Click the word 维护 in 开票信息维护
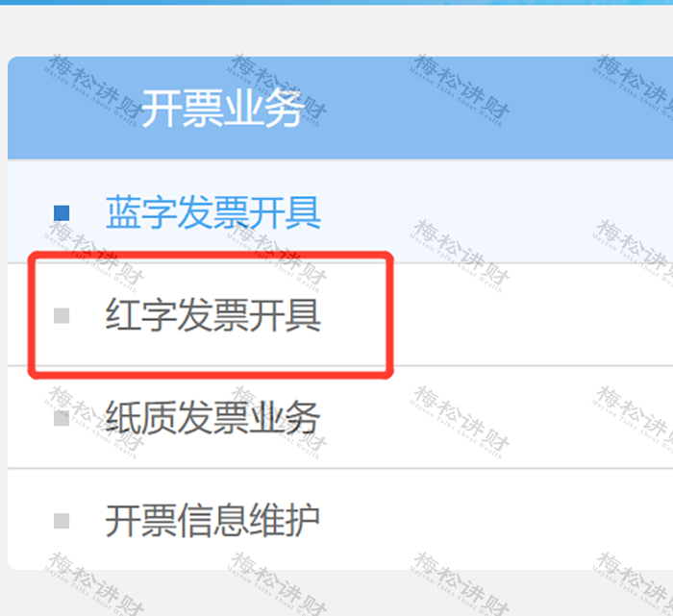The width and height of the screenshot is (673, 616). point(285,520)
